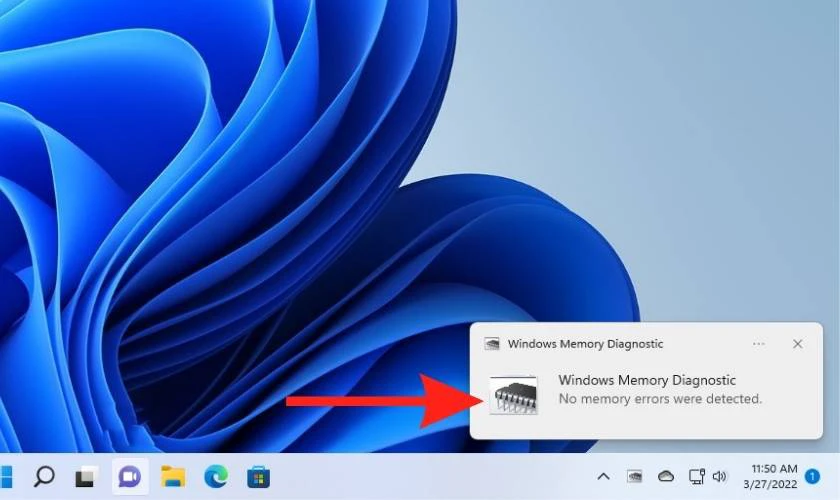The height and width of the screenshot is (500, 840).
Task: Open the Start menu
Action: coord(4,476)
